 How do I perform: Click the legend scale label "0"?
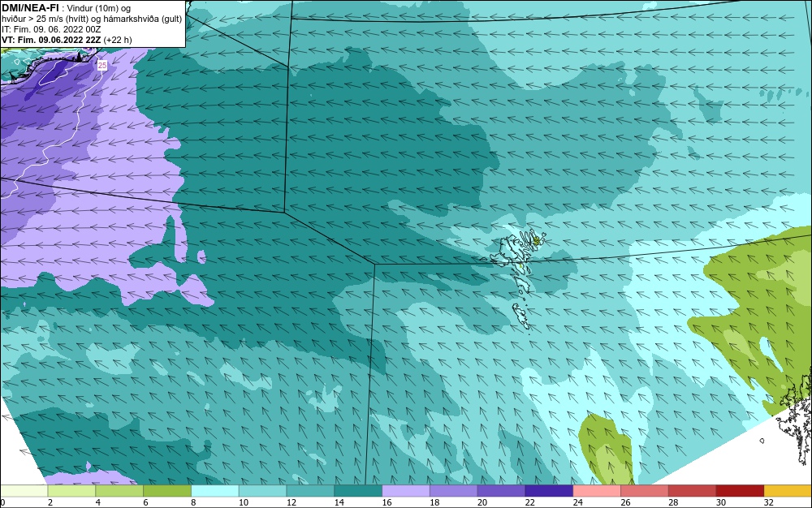pyautogui.click(x=2, y=502)
